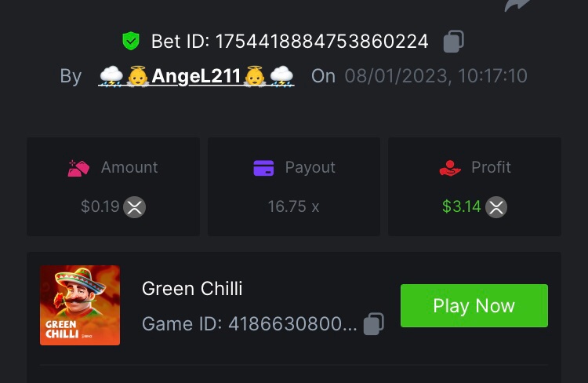Click the bet date and time
Viewport: 588px width, 383px height.
pyautogui.click(x=436, y=76)
